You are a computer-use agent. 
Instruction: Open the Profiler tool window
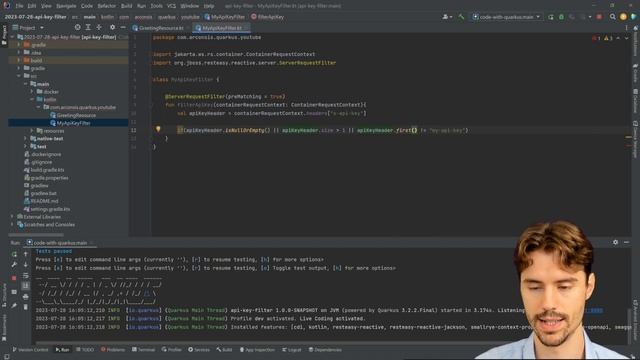pos(171,350)
